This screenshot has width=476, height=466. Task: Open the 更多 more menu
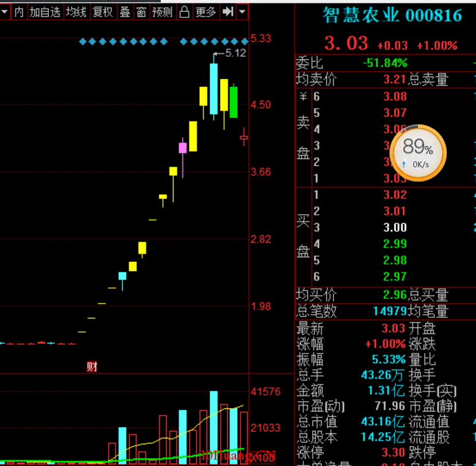coord(206,12)
